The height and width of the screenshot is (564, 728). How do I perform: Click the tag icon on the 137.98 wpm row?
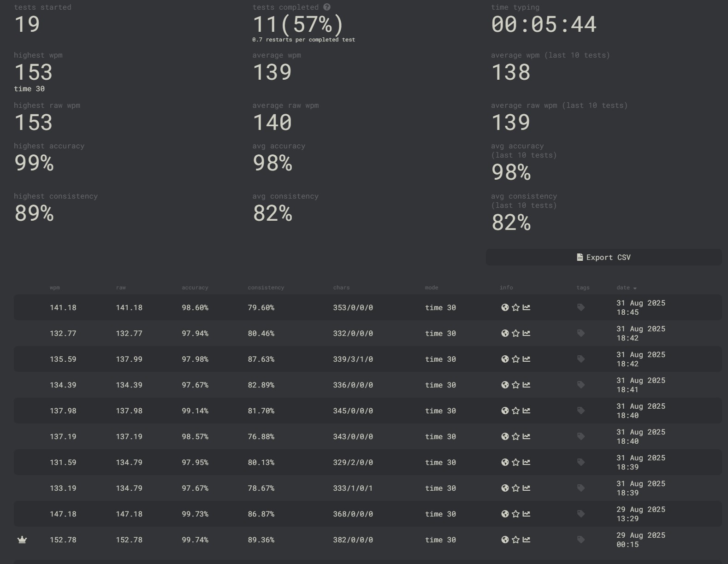(x=581, y=411)
